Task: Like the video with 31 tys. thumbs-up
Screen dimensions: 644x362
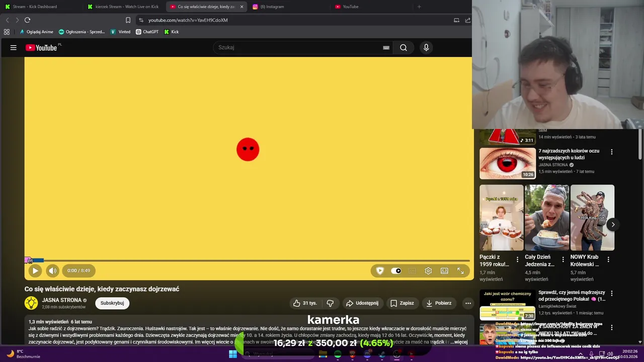Action: (x=305, y=303)
